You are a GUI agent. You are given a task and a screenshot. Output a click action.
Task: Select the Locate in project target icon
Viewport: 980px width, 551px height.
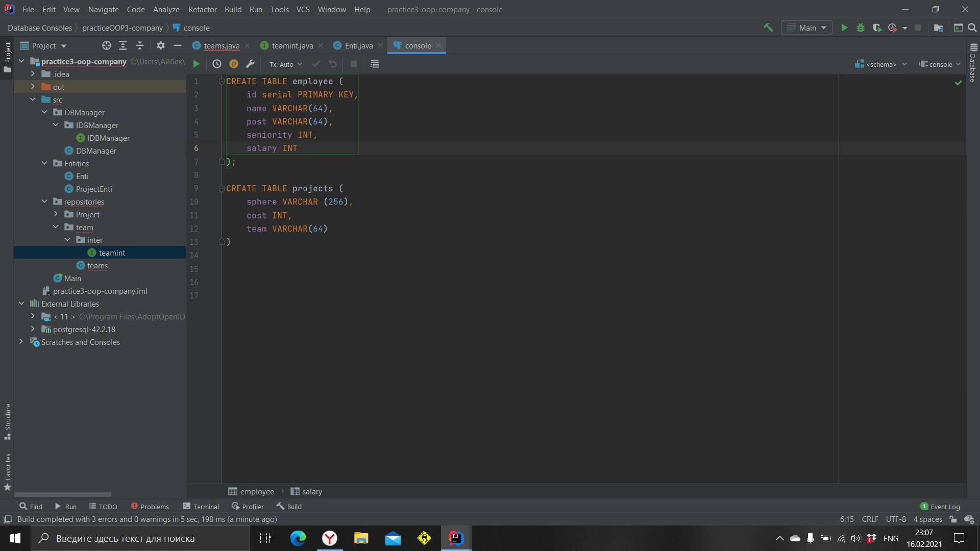(x=107, y=46)
